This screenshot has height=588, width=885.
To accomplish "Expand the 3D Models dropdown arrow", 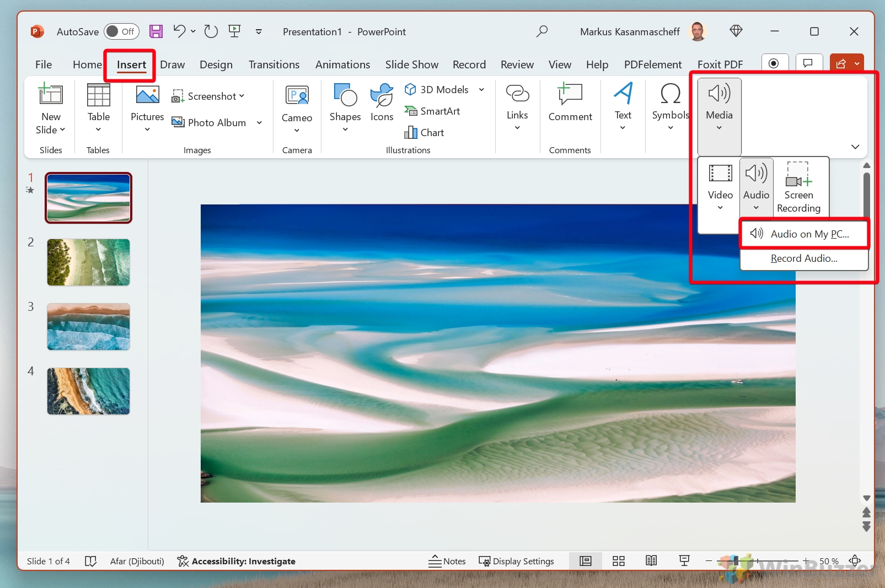I will (481, 89).
